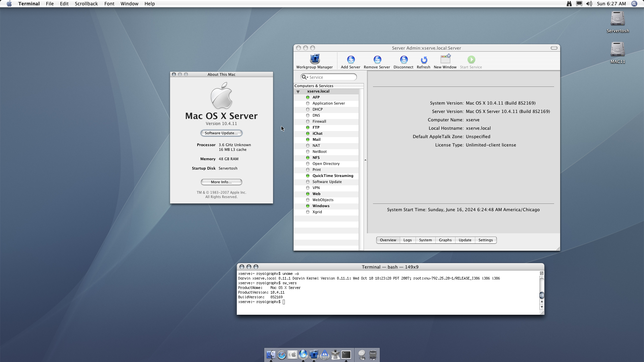Click Software Update in About This Mac
This screenshot has height=362, width=644.
coord(221,133)
